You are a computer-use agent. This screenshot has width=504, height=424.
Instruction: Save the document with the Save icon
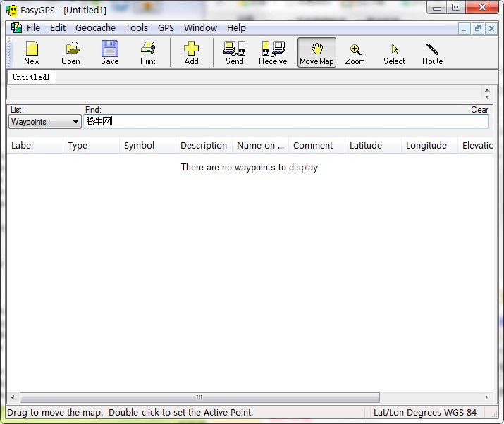(109, 53)
